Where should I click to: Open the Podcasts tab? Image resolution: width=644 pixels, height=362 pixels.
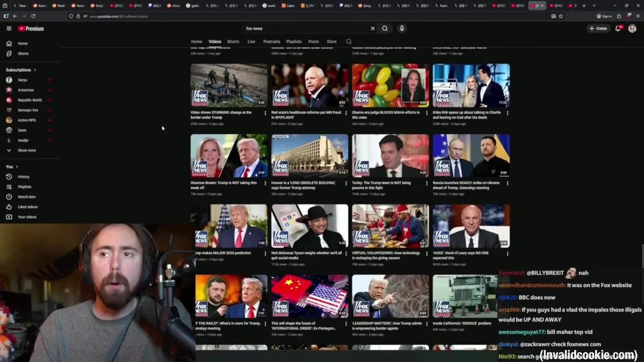tap(272, 42)
